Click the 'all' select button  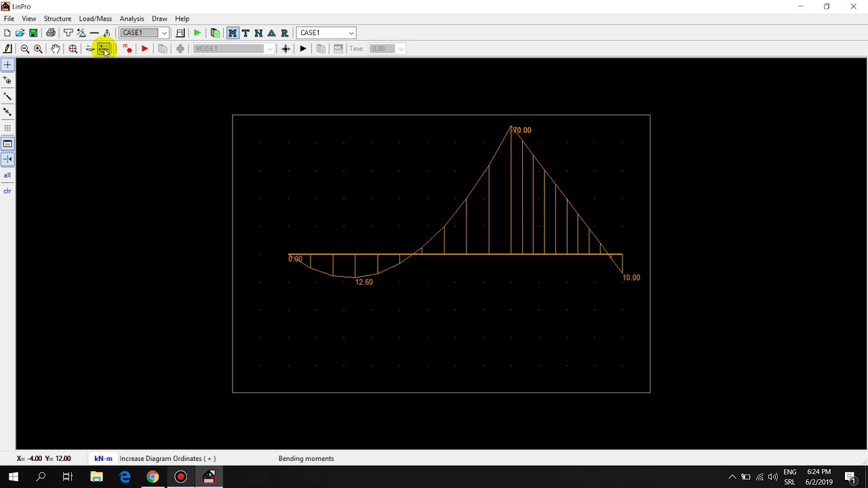7,176
